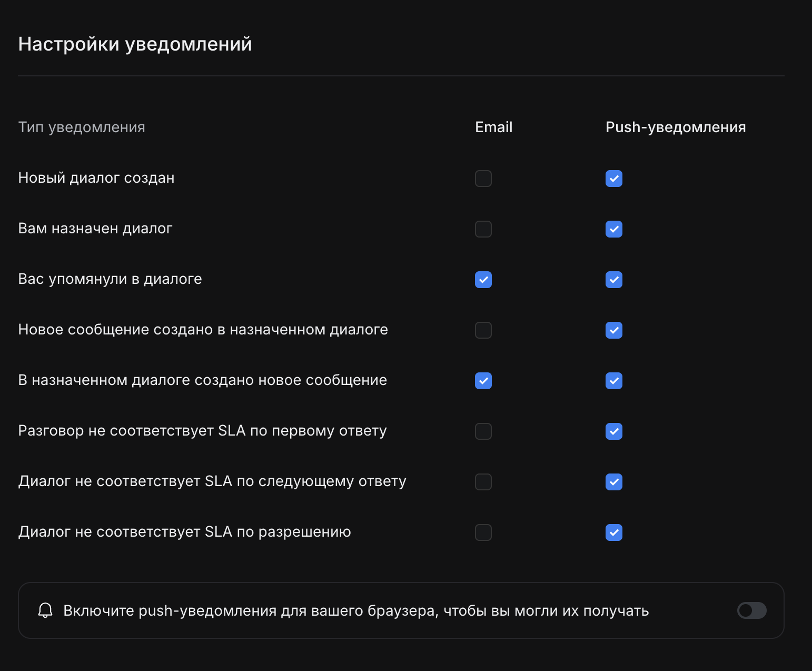Check Email for SLA 'по следующему ответу'
The height and width of the screenshot is (671, 812).
click(x=483, y=482)
